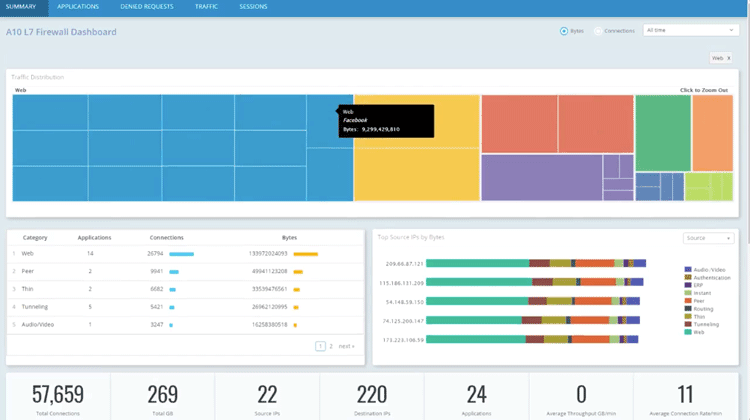Click source IP 54.148.59.150
750x420 pixels.
point(404,302)
